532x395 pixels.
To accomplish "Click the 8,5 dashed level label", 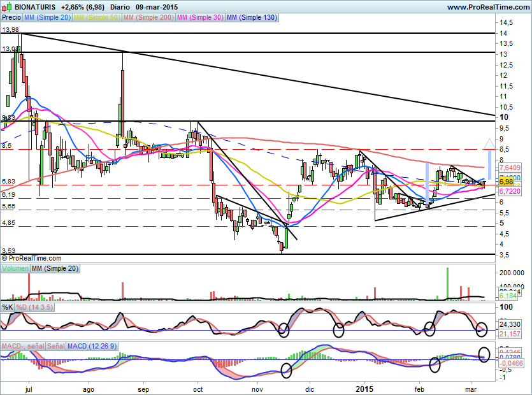I will 7,146.
